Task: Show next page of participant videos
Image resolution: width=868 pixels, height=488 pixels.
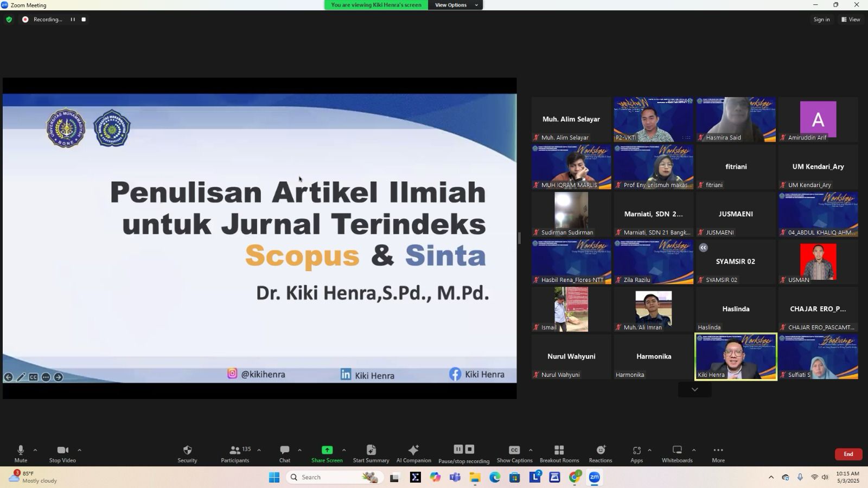Action: [x=694, y=390]
